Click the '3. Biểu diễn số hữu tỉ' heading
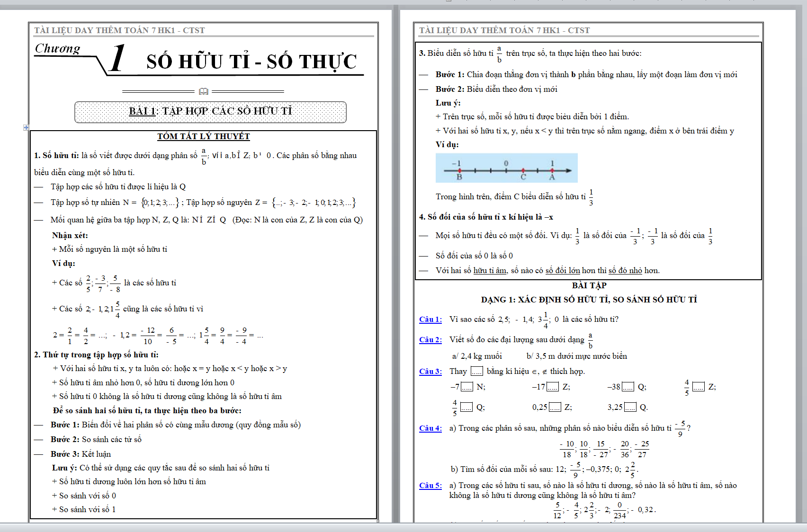The width and height of the screenshot is (807, 532). click(456, 53)
